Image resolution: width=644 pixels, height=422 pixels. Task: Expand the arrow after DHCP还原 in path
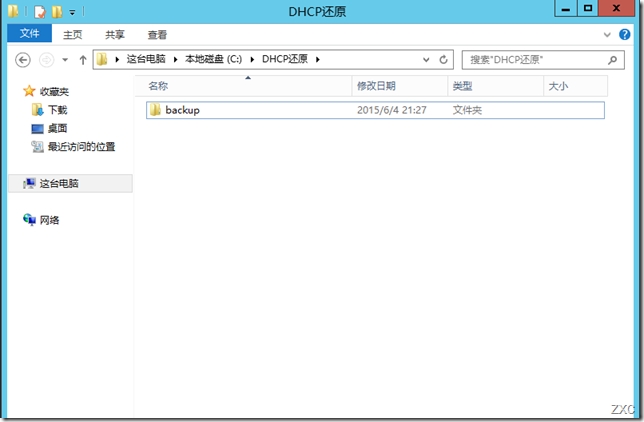(317, 60)
